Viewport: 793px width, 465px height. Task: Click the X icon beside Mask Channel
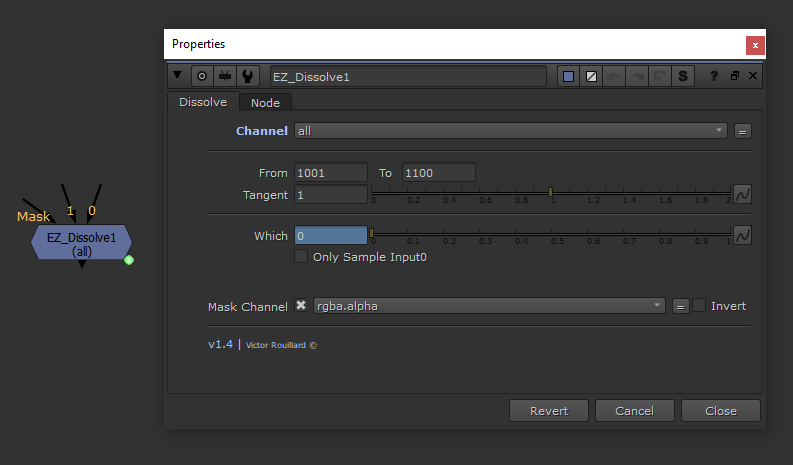click(301, 306)
